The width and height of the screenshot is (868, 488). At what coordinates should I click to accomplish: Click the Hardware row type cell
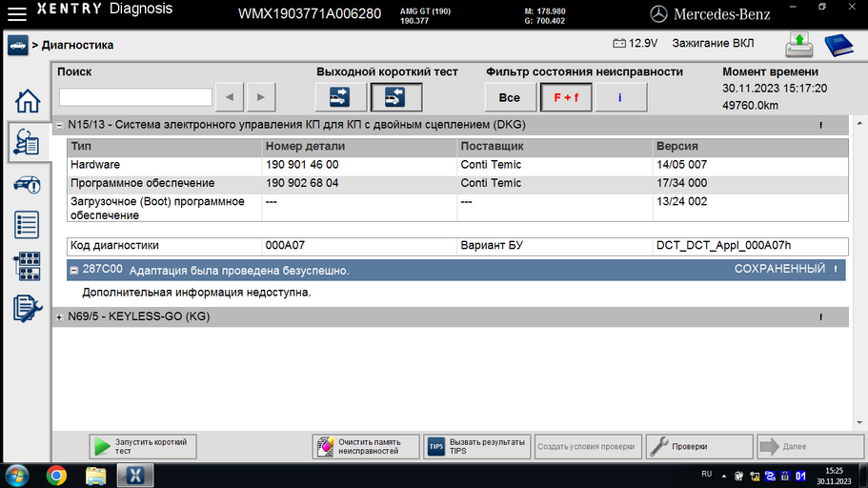(x=165, y=165)
